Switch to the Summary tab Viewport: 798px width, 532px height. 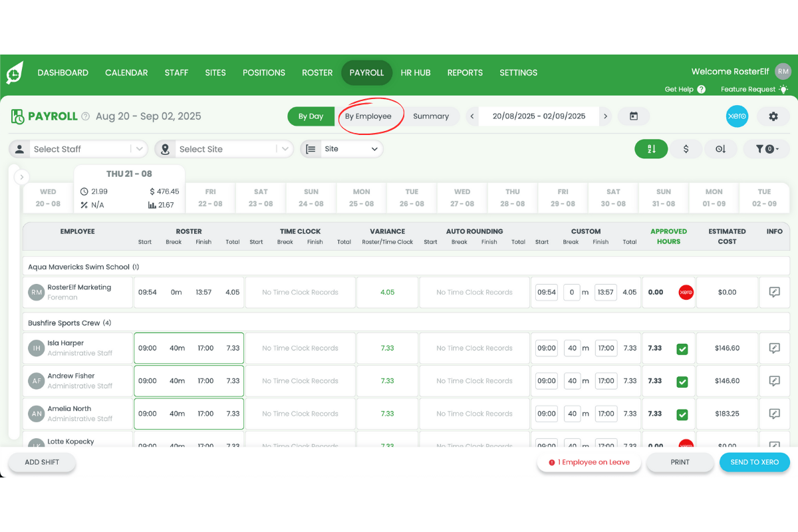pyautogui.click(x=432, y=116)
